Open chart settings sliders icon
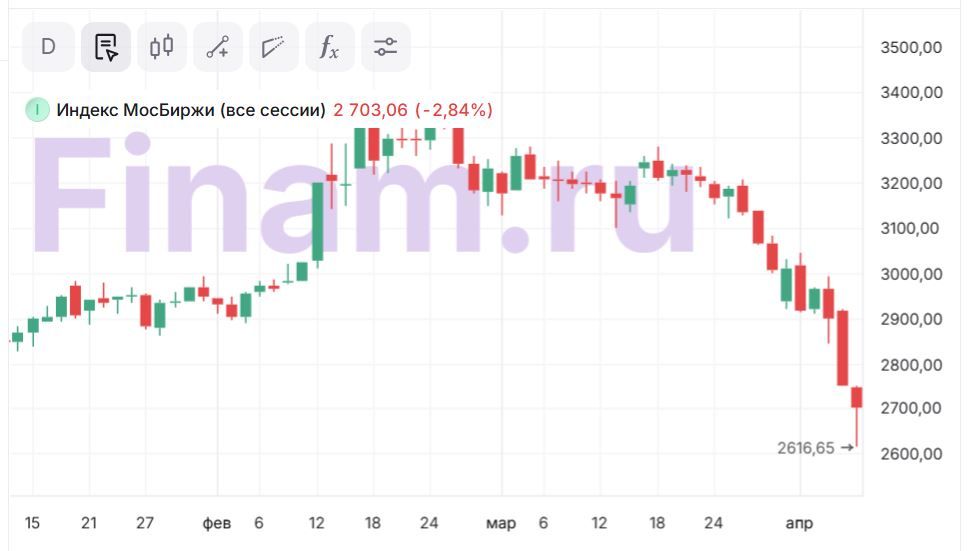The height and width of the screenshot is (551, 967). (385, 47)
